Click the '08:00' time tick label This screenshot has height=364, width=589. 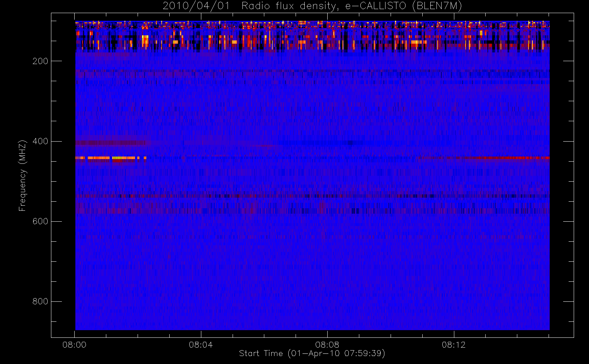point(74,345)
